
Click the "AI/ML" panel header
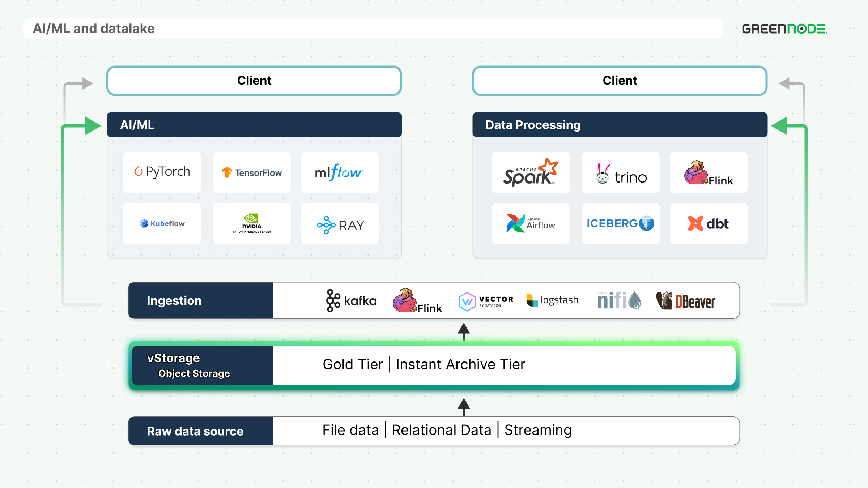point(254,125)
